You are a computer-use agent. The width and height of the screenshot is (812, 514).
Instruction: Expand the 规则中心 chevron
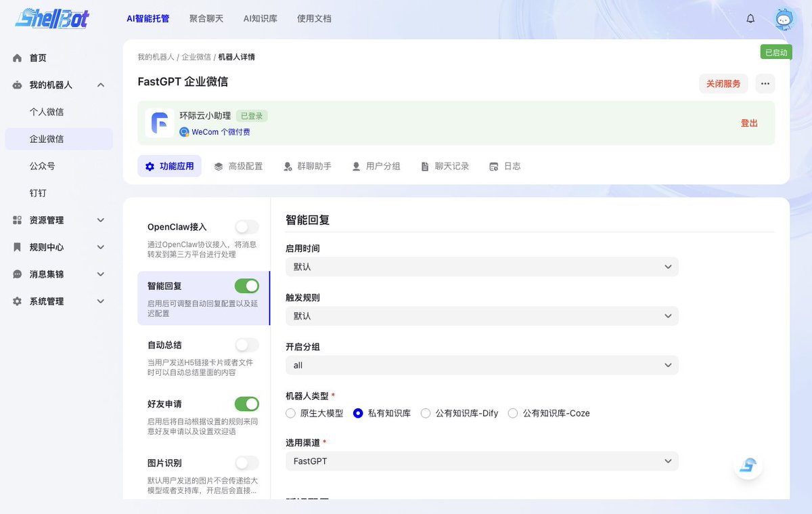coord(101,248)
